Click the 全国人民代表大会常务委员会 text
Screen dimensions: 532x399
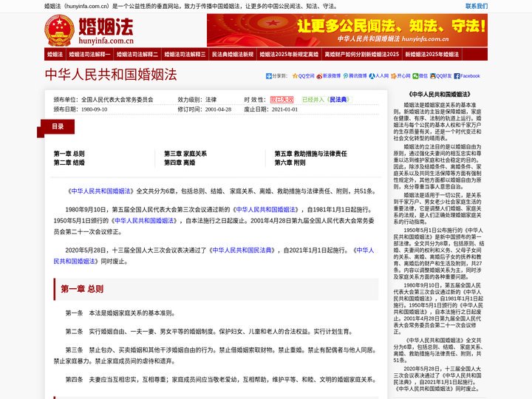click(x=117, y=100)
